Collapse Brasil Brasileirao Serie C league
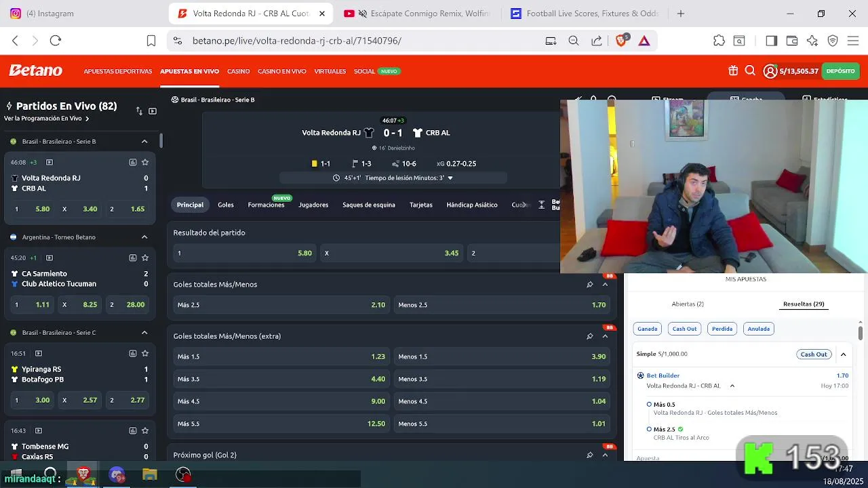 click(144, 332)
